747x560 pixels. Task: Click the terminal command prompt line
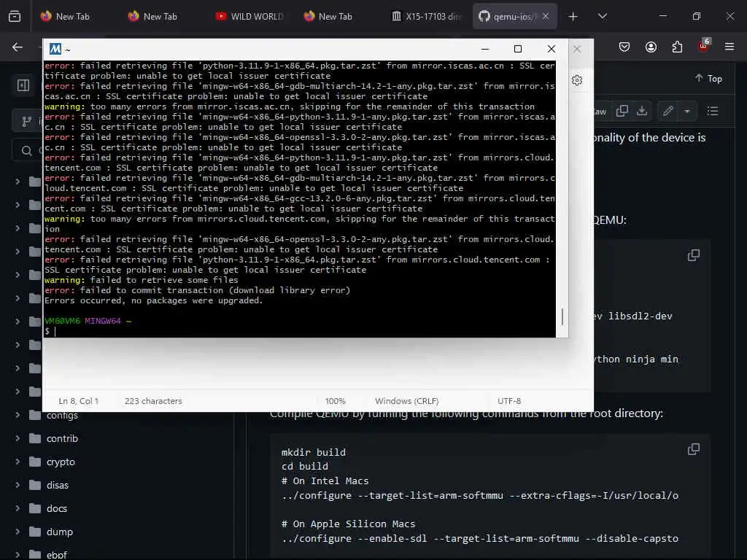pyautogui.click(x=299, y=332)
